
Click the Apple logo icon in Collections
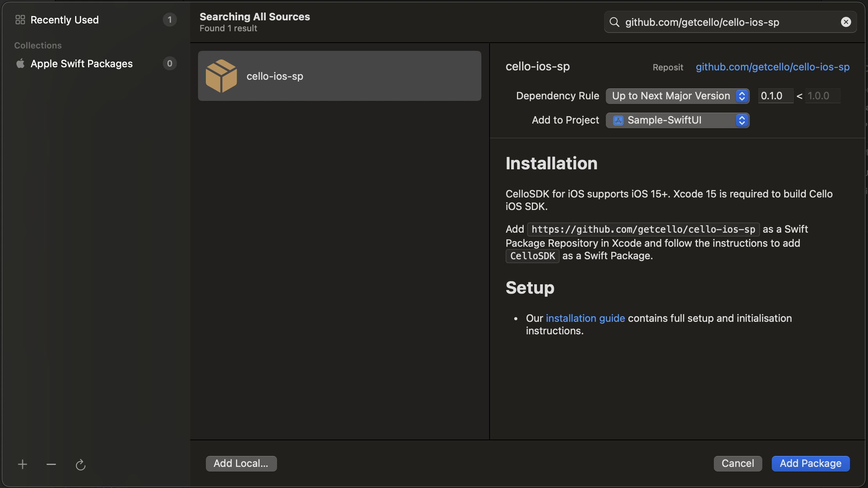coord(20,63)
